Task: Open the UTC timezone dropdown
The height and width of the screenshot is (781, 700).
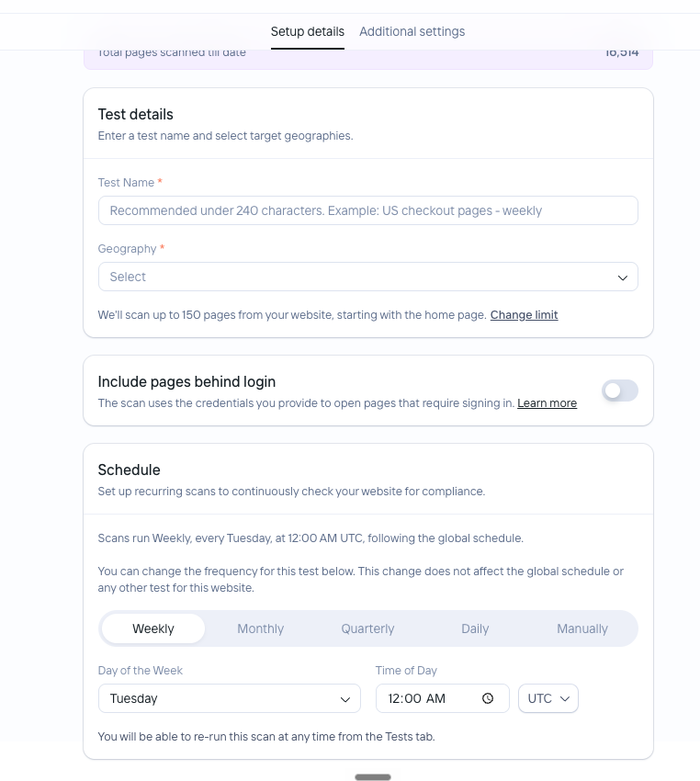Action: coord(548,698)
